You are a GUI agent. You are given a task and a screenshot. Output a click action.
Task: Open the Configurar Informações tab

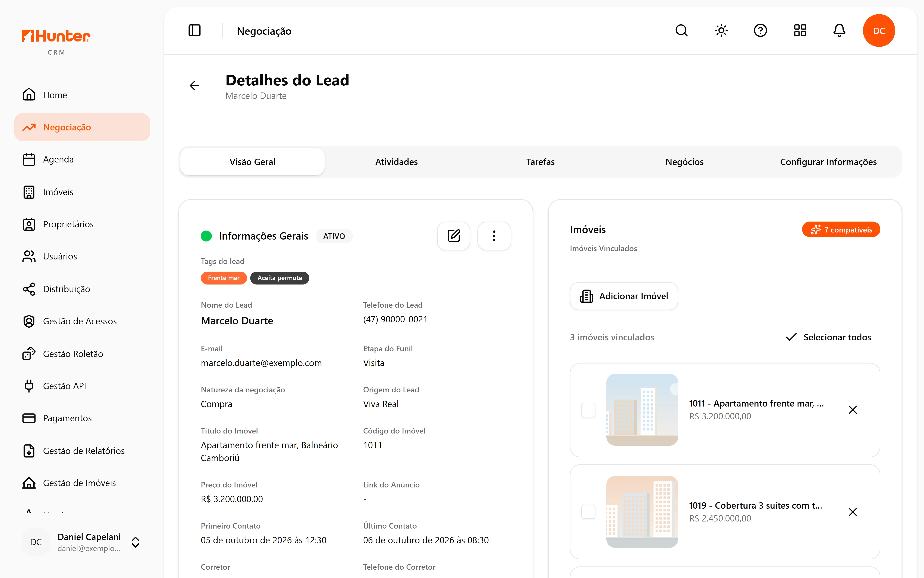click(x=828, y=162)
